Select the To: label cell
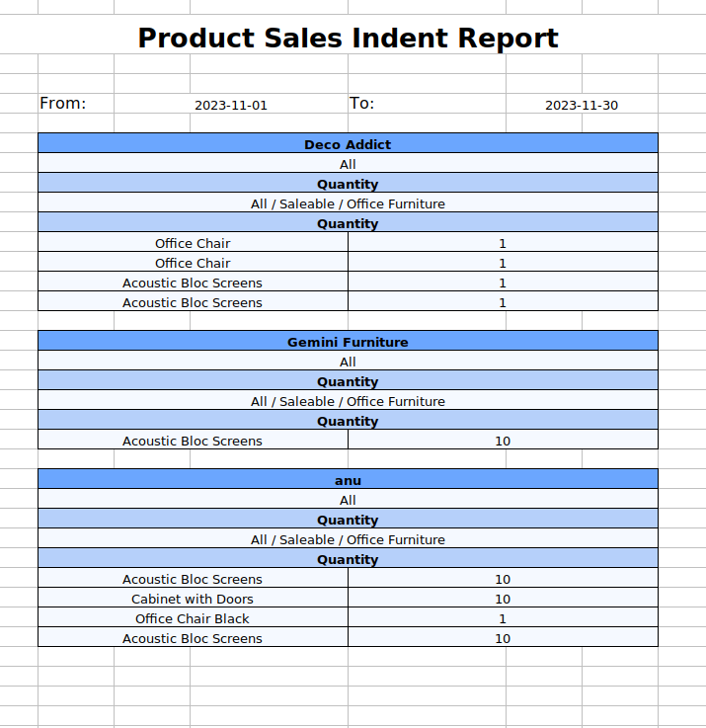 (x=361, y=104)
